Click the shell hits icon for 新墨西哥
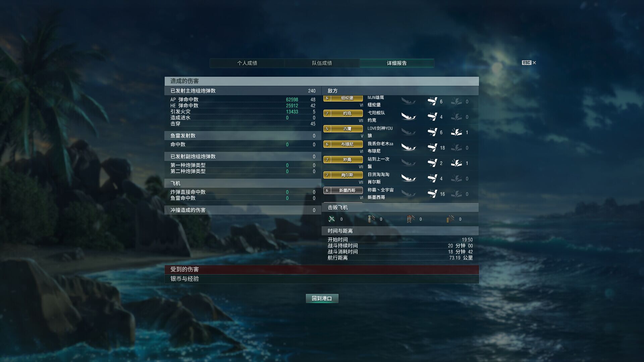The image size is (644, 362). [432, 194]
